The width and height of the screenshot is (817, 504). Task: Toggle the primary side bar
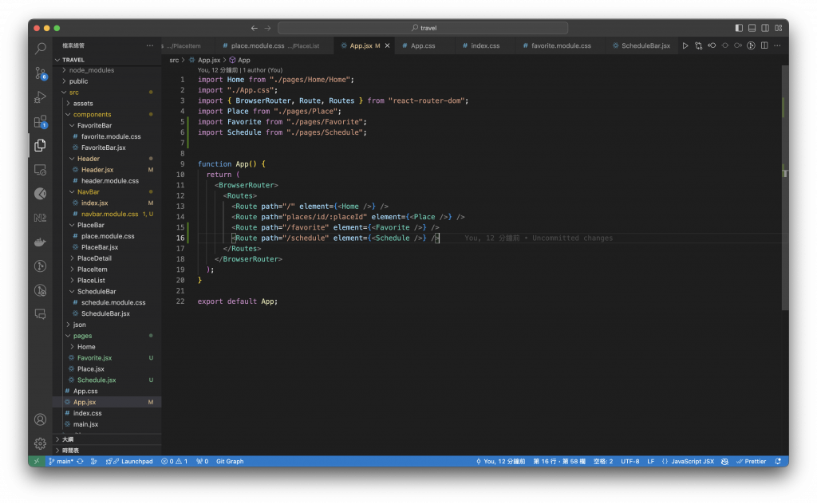pyautogui.click(x=739, y=28)
